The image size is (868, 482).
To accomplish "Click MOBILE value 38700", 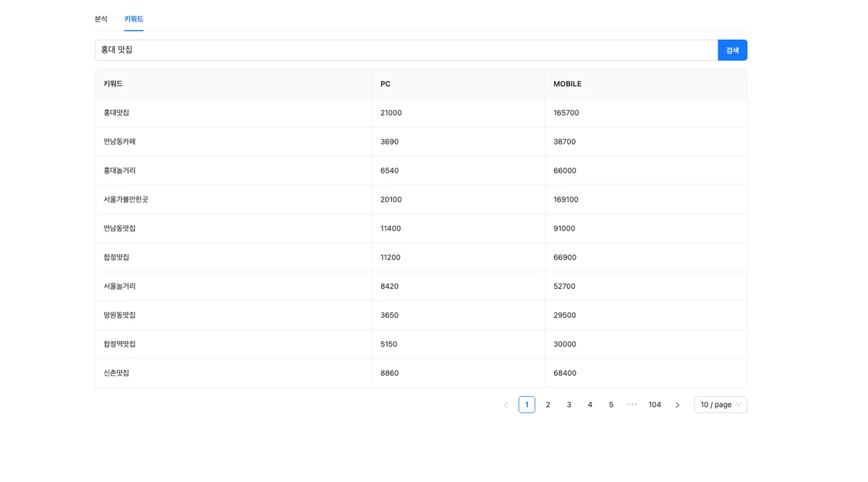I will tap(564, 142).
